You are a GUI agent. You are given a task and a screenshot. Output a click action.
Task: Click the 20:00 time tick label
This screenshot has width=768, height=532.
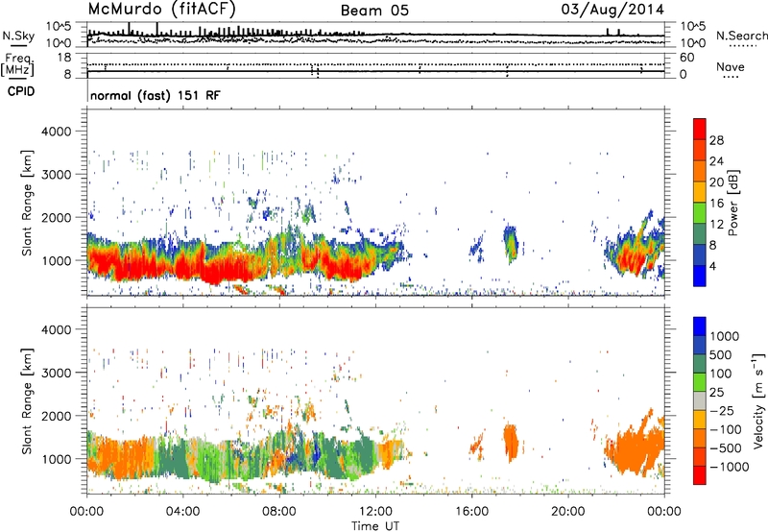567,512
